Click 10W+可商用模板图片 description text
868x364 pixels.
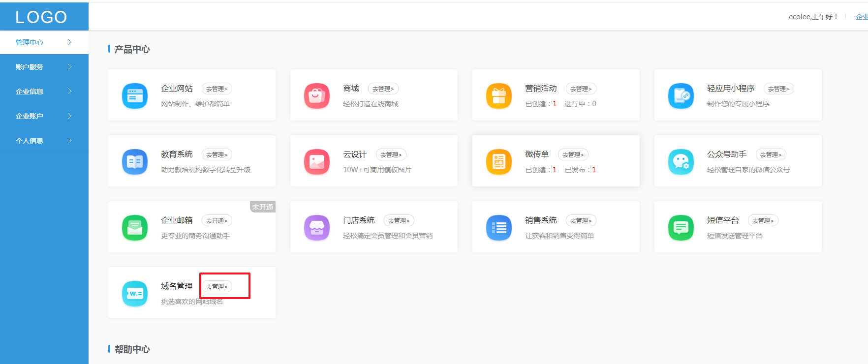coord(377,170)
